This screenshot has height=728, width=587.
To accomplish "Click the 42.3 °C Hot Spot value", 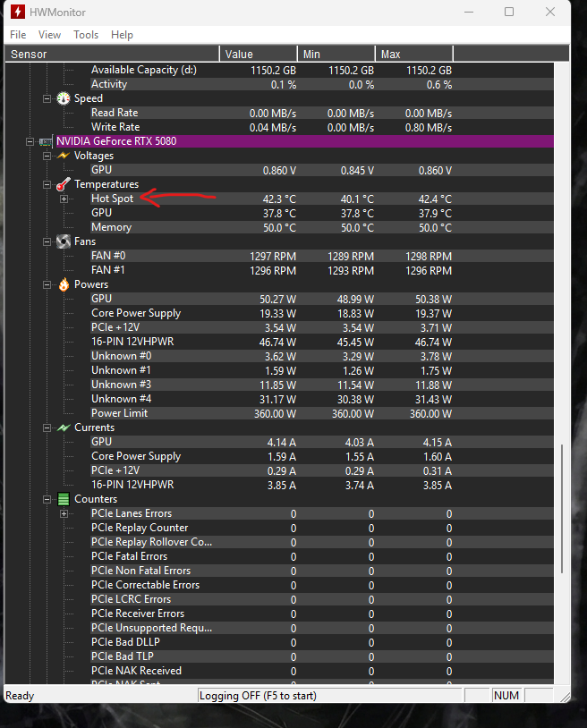I will (x=279, y=199).
